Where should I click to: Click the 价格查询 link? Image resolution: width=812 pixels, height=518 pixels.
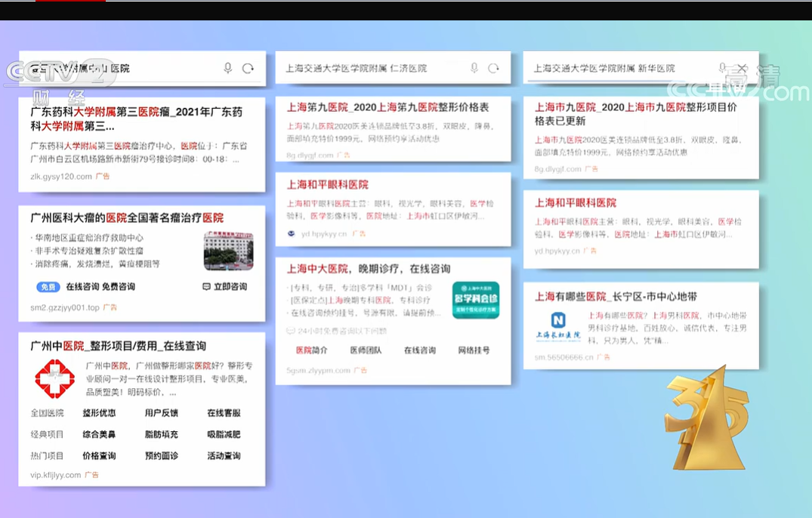click(99, 455)
